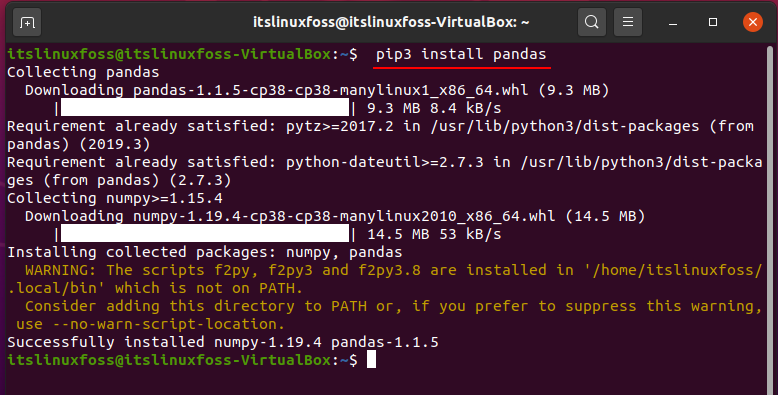Click the Successfully installed numpy-1.19.4 line
Image resolution: width=778 pixels, height=395 pixels.
[223, 342]
